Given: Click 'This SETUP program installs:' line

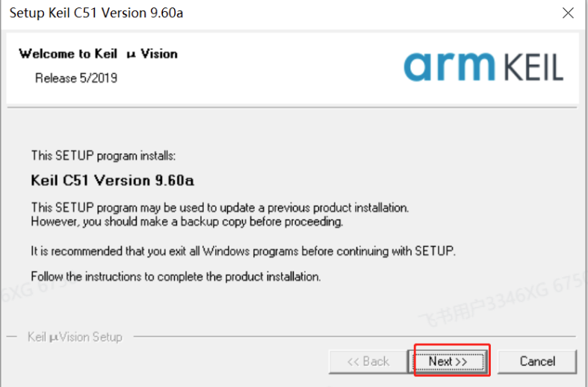Looking at the screenshot, I should tap(103, 156).
